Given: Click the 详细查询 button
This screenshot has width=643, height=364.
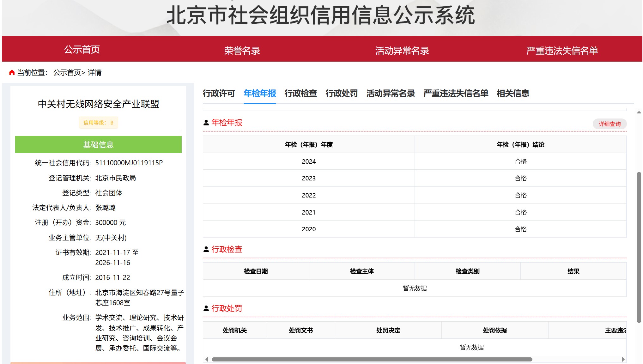Looking at the screenshot, I should 610,124.
